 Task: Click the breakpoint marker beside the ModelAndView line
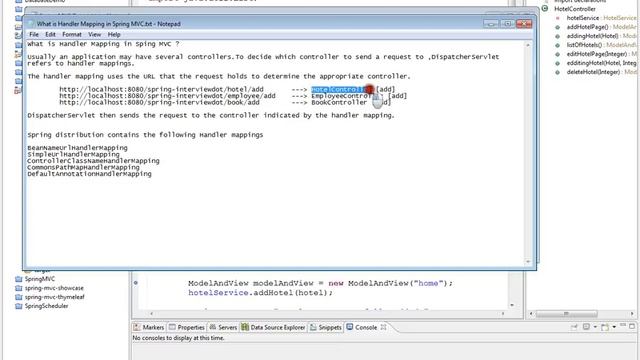click(x=136, y=283)
